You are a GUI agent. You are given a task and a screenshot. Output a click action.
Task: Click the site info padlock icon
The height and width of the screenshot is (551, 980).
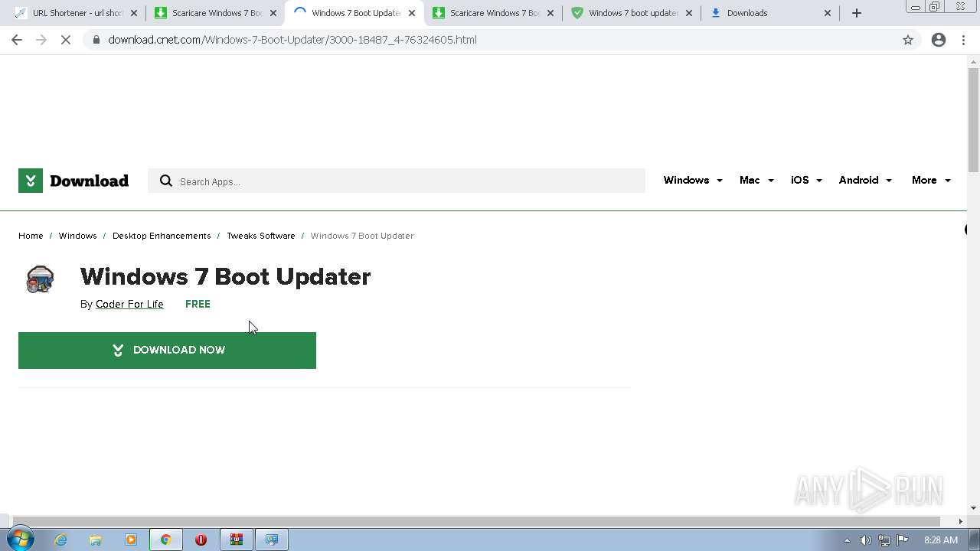pos(96,40)
